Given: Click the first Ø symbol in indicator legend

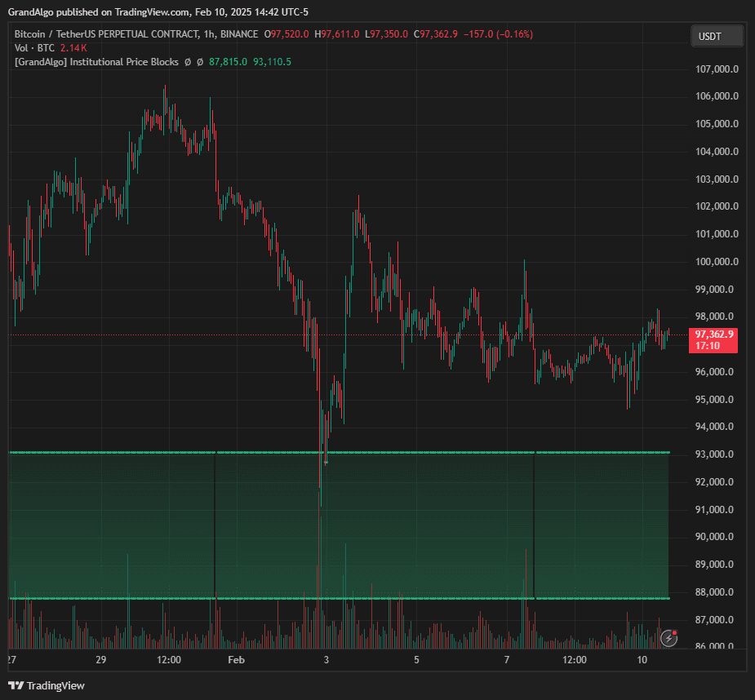Looking at the screenshot, I should 189,62.
